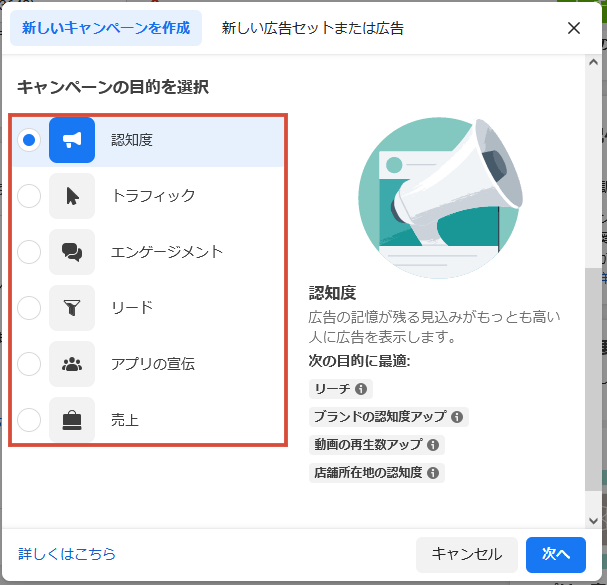This screenshot has height=585, width=607.
Task: Close the campaign dialog with X
Action: 574,28
